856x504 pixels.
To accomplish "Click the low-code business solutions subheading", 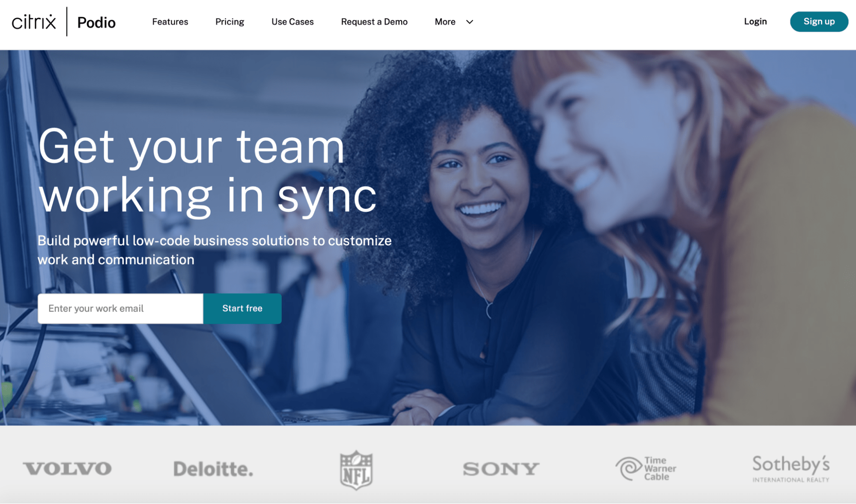I will coord(215,250).
